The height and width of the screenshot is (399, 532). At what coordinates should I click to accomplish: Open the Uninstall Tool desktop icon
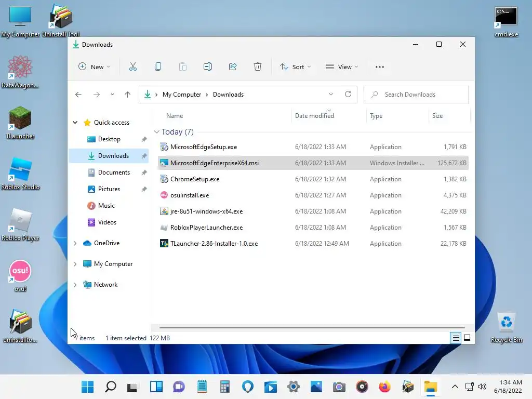click(61, 21)
